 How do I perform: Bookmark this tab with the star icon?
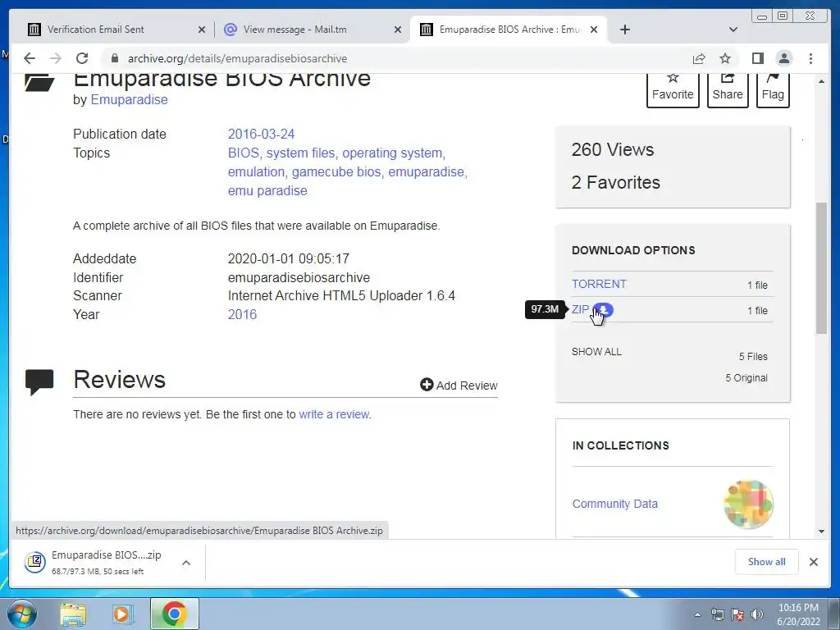tap(725, 58)
